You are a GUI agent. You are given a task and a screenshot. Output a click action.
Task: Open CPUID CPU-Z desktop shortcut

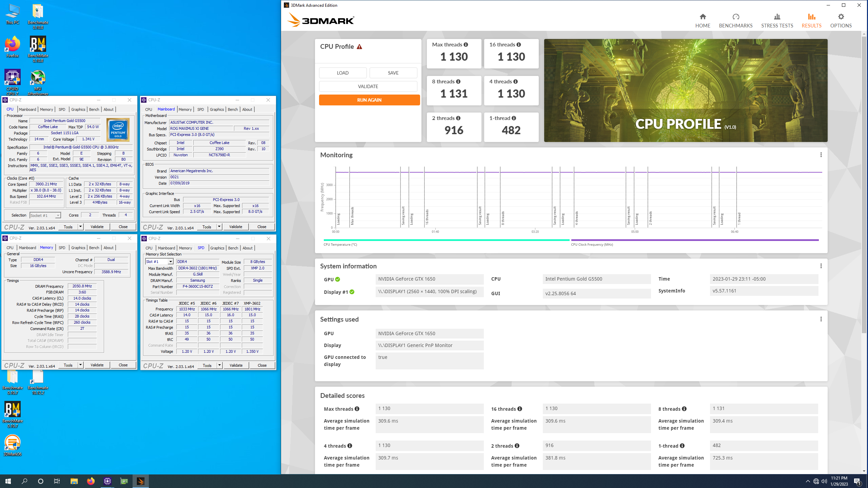click(x=12, y=82)
